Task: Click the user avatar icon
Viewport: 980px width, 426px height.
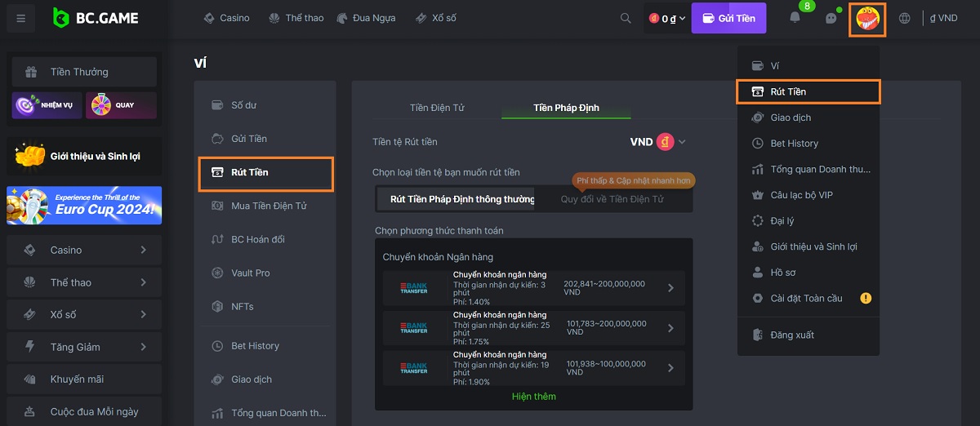Action: (867, 18)
